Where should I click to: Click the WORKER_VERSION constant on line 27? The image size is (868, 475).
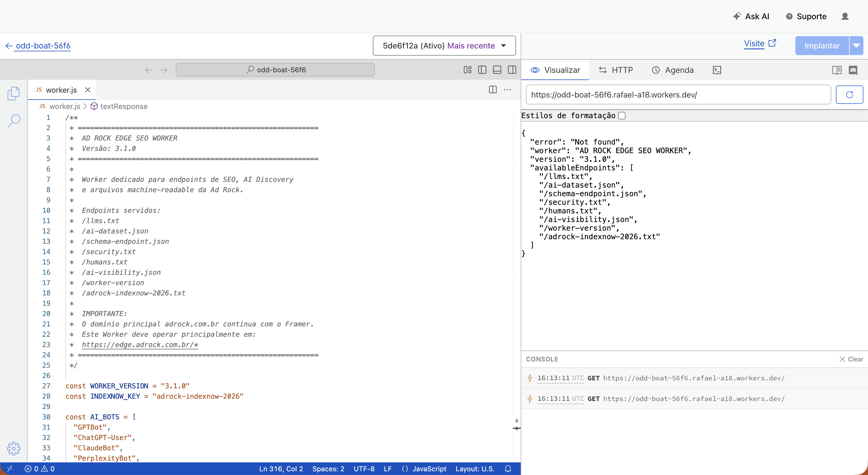pyautogui.click(x=119, y=386)
